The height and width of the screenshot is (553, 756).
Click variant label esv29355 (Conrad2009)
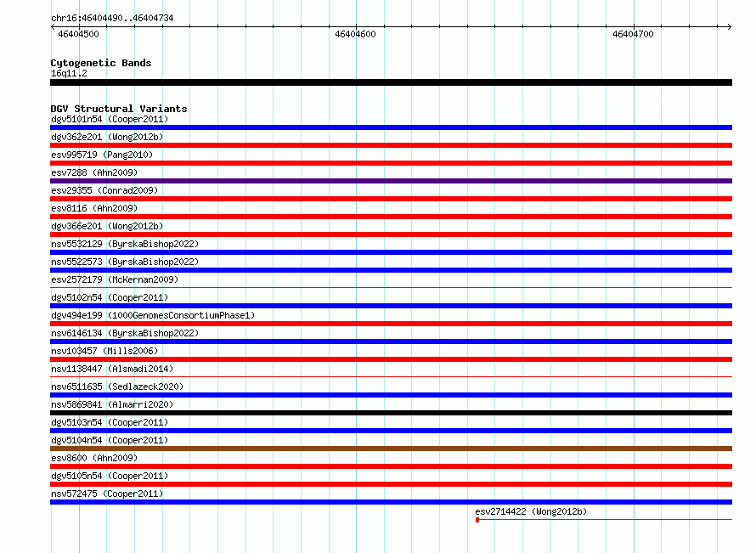104,190
